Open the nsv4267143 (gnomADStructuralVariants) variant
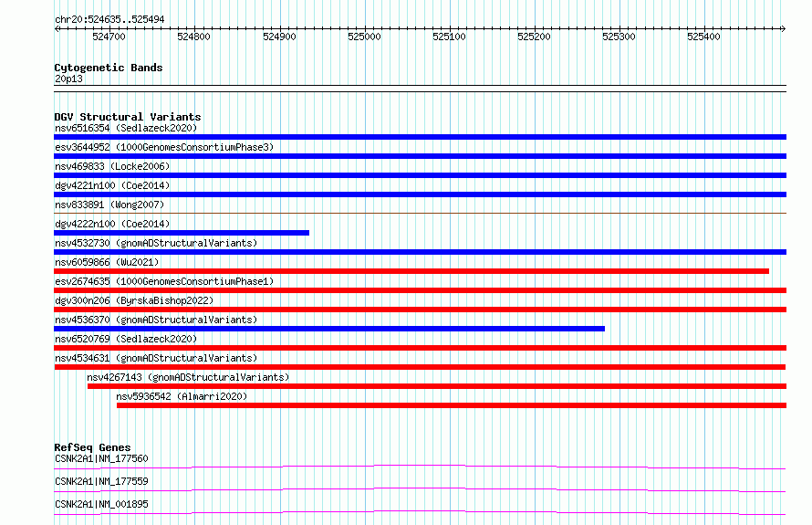Viewport: 812px width, 525px height. 188,377
